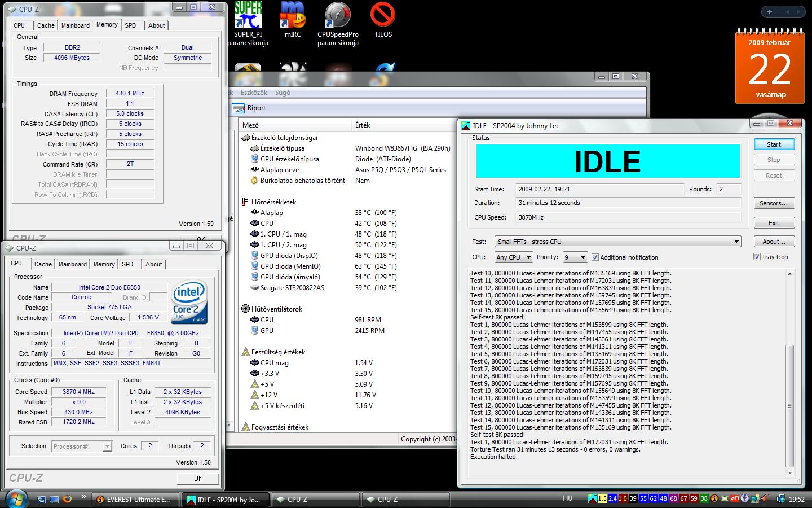Launch Firefox from Quick Launch
812x508 pixels.
click(x=68, y=499)
